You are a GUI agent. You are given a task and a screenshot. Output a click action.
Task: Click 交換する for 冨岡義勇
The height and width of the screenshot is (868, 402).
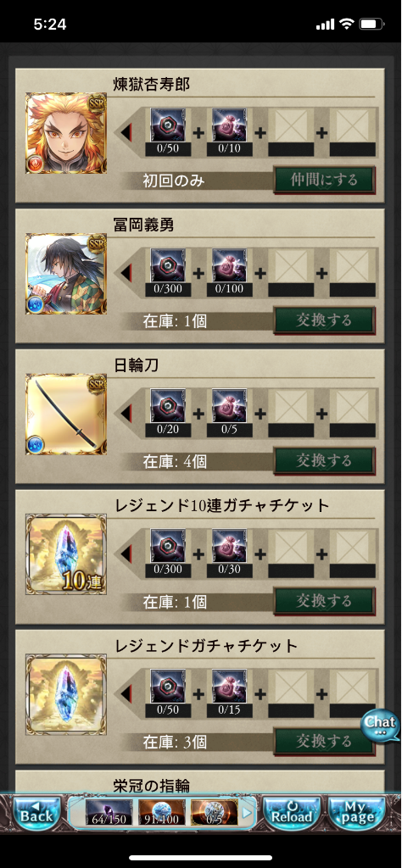click(325, 320)
